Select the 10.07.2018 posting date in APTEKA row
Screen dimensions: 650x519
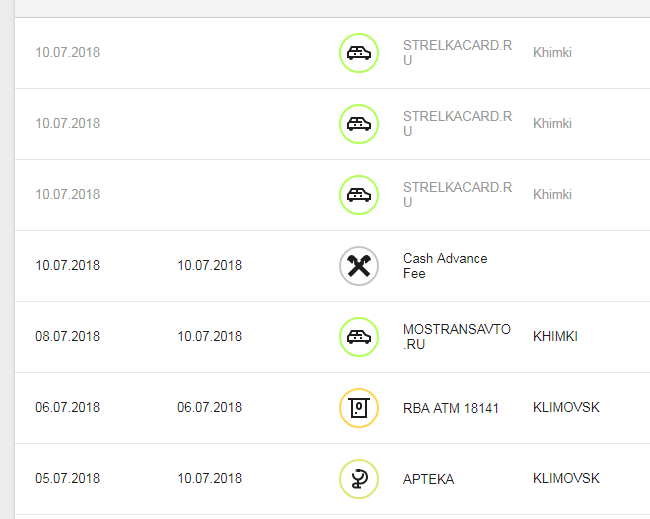click(209, 479)
